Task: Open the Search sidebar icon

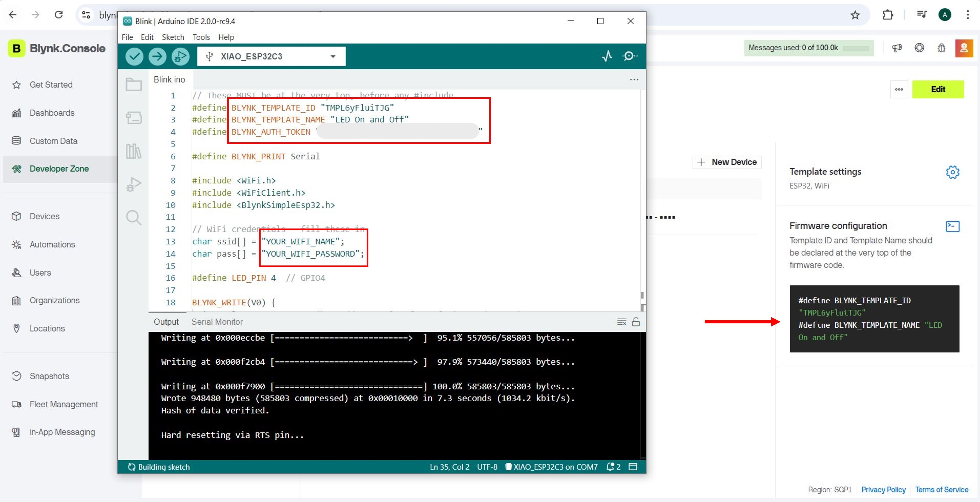Action: tap(134, 218)
